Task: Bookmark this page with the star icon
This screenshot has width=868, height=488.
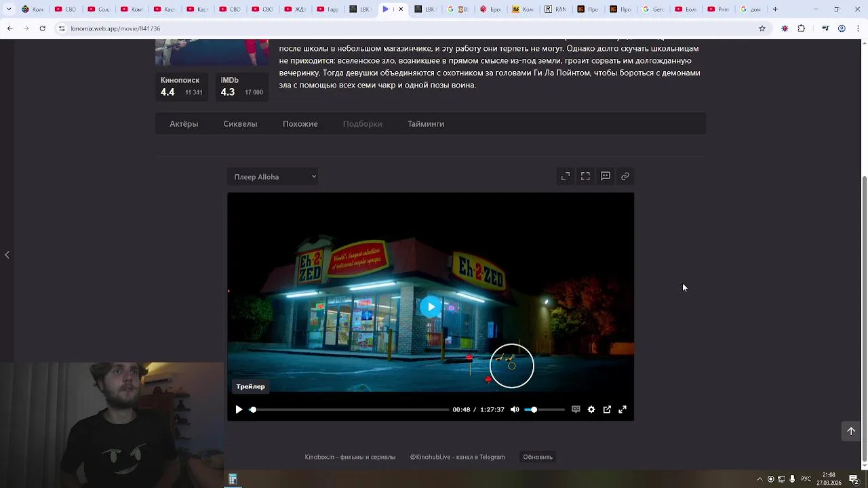Action: (762, 28)
